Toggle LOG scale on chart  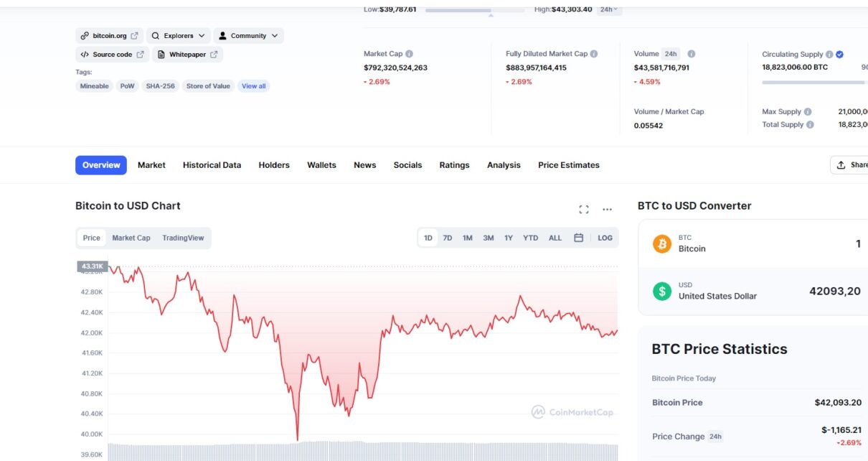point(605,238)
